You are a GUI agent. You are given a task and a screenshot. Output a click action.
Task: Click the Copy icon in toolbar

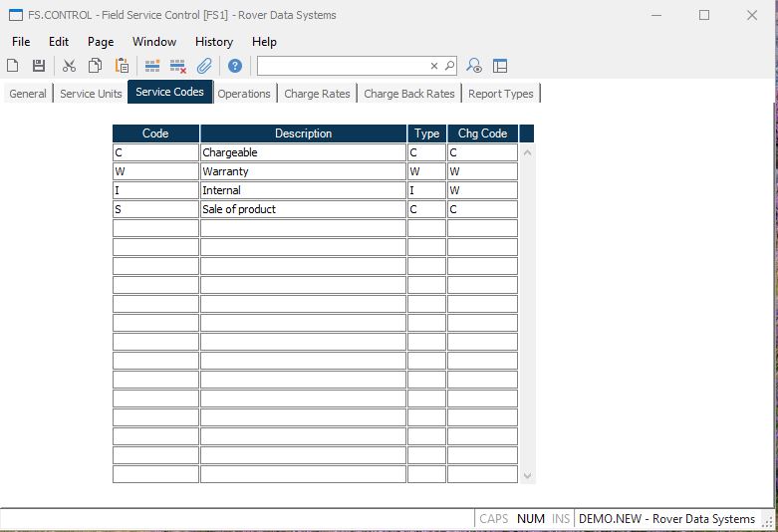coord(95,66)
